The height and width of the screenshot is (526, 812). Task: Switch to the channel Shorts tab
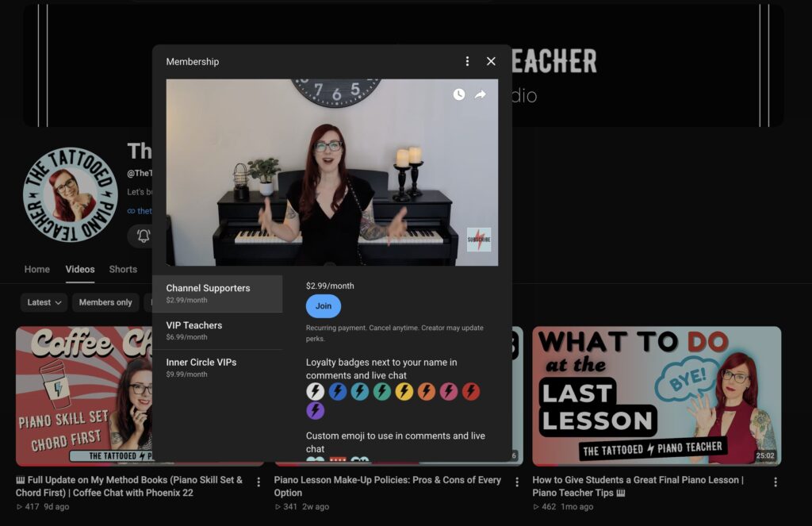pyautogui.click(x=123, y=270)
